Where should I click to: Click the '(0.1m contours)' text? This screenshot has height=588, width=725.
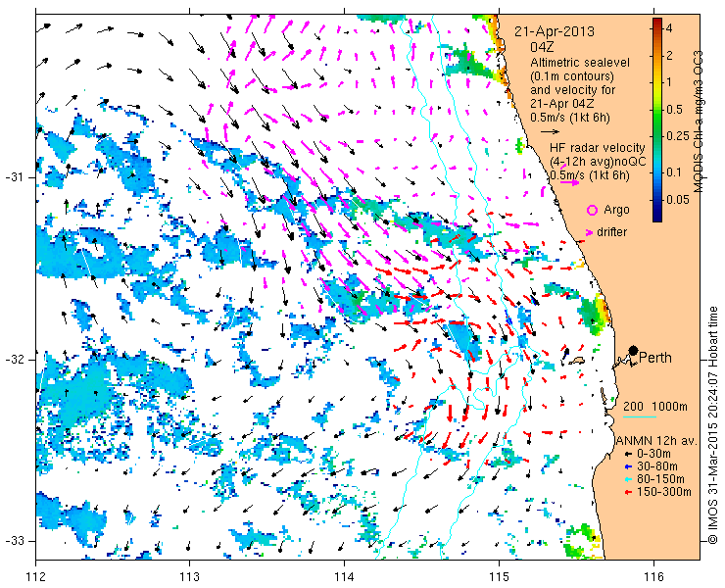[572, 75]
